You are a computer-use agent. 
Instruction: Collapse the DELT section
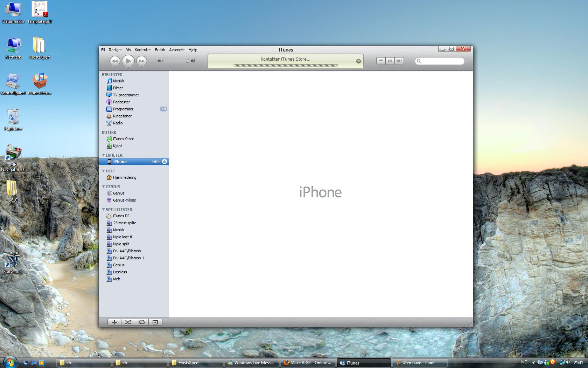pyautogui.click(x=104, y=171)
